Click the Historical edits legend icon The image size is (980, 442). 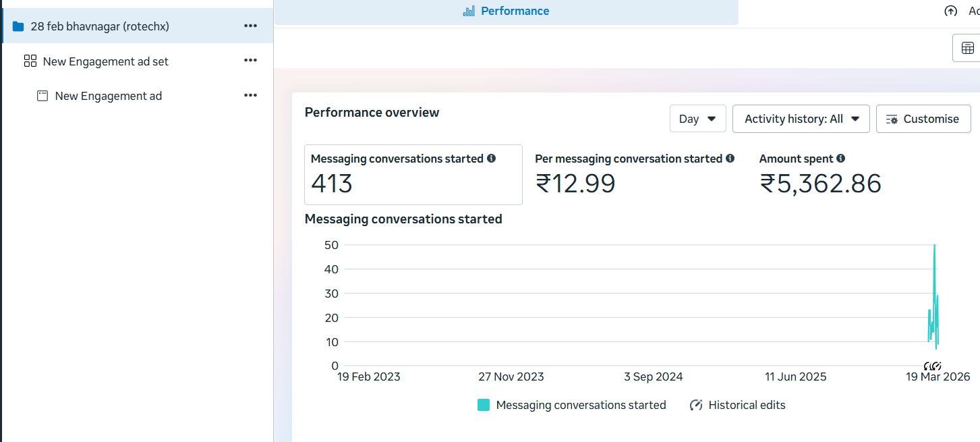tap(696, 405)
